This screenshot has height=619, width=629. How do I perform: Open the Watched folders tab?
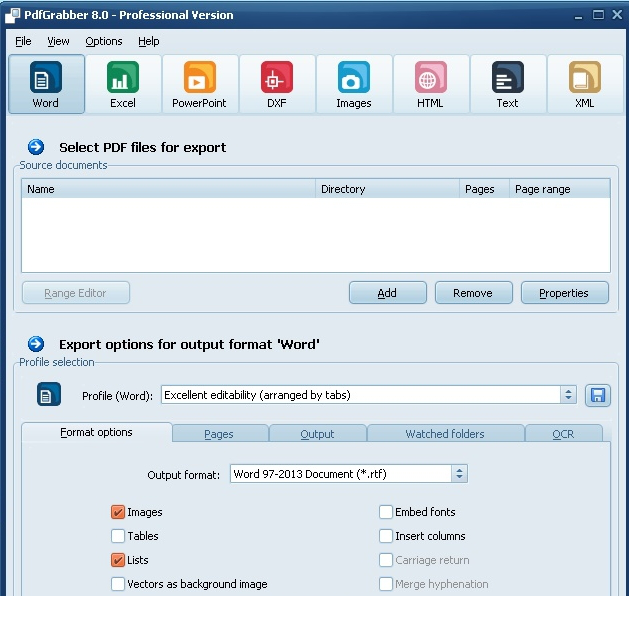[x=445, y=434]
